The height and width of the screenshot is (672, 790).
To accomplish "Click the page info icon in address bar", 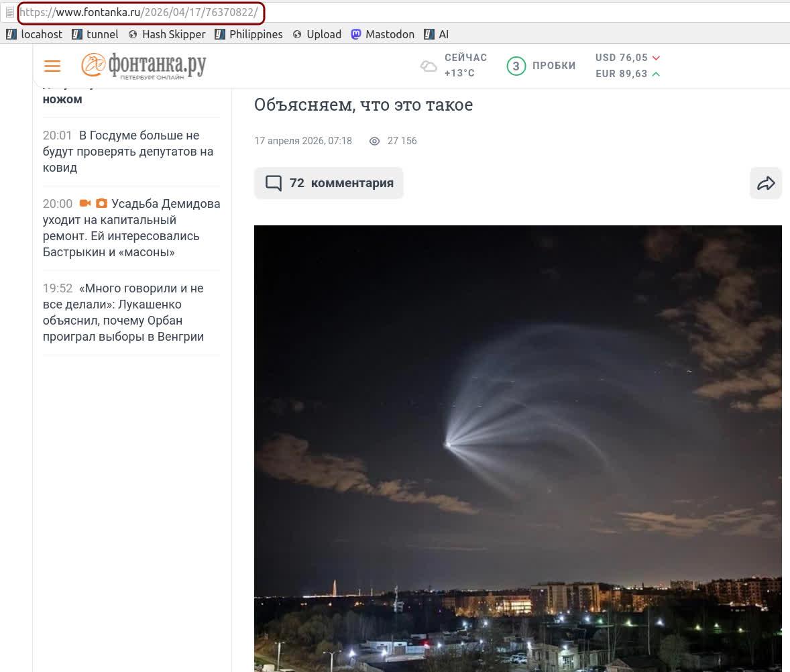I will click(9, 12).
